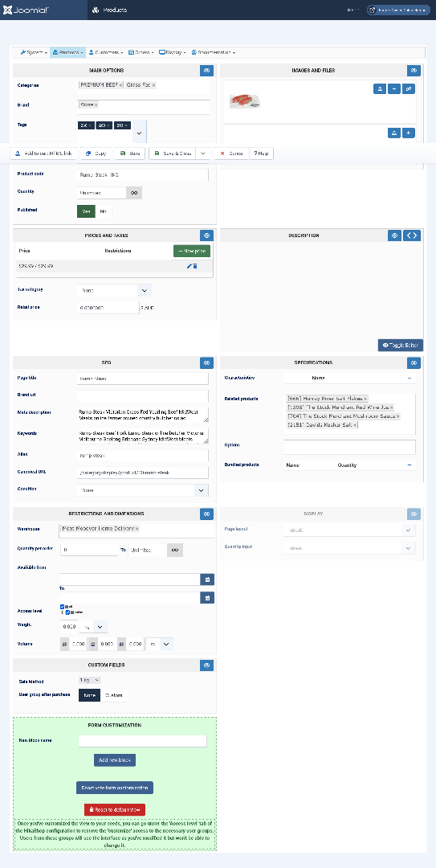
Task: Click the add characteristic icon in Specifications
Action: click(x=410, y=378)
